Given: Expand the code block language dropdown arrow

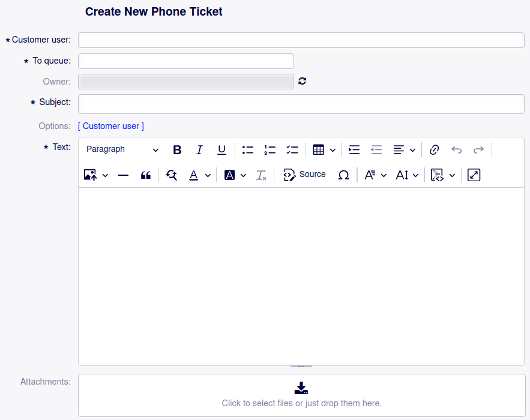Looking at the screenshot, I should point(452,175).
